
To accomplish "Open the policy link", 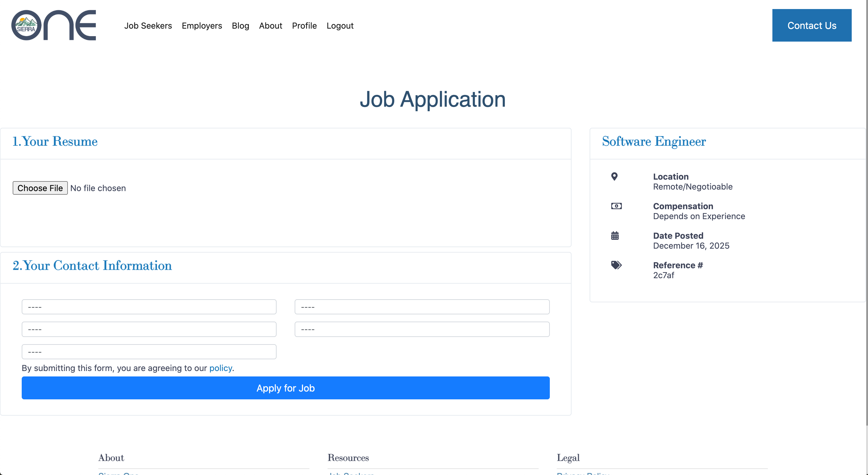I will [220, 368].
